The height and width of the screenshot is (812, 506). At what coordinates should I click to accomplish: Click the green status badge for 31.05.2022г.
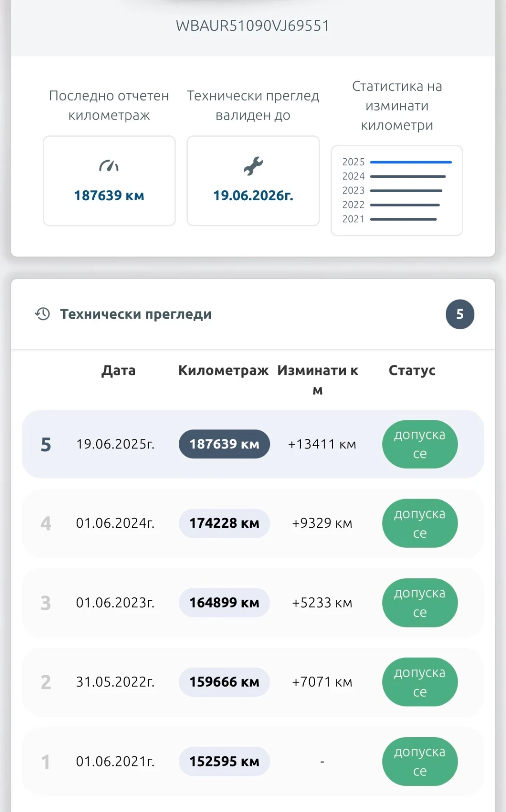pyautogui.click(x=420, y=682)
